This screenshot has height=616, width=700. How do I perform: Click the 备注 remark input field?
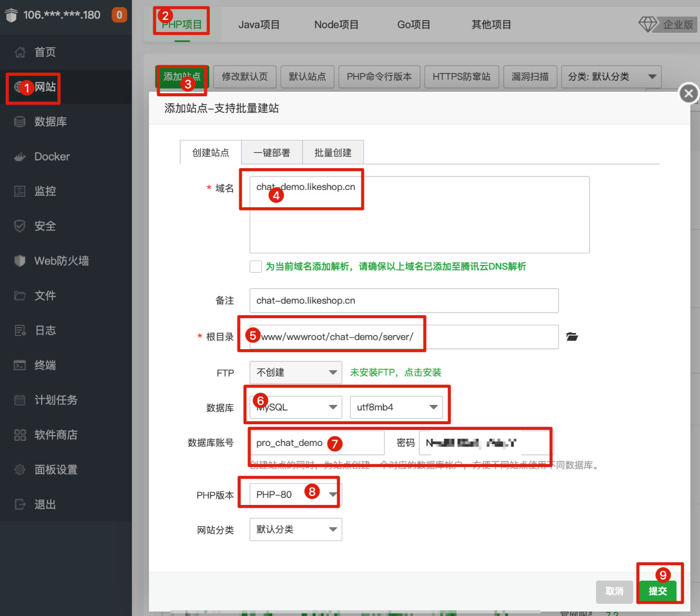point(404,300)
